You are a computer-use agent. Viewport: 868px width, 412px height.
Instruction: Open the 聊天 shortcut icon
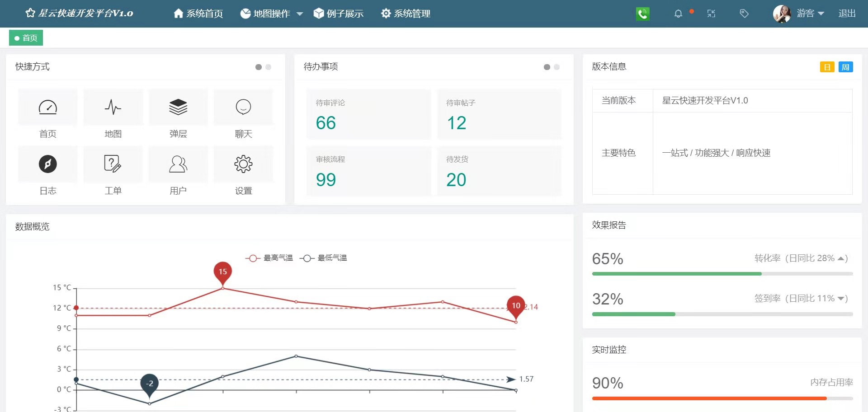pyautogui.click(x=243, y=108)
